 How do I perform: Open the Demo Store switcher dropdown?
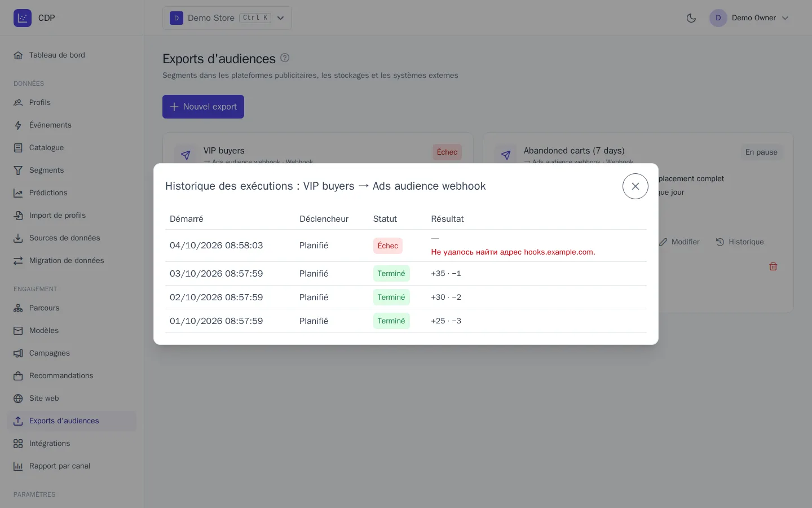[227, 18]
